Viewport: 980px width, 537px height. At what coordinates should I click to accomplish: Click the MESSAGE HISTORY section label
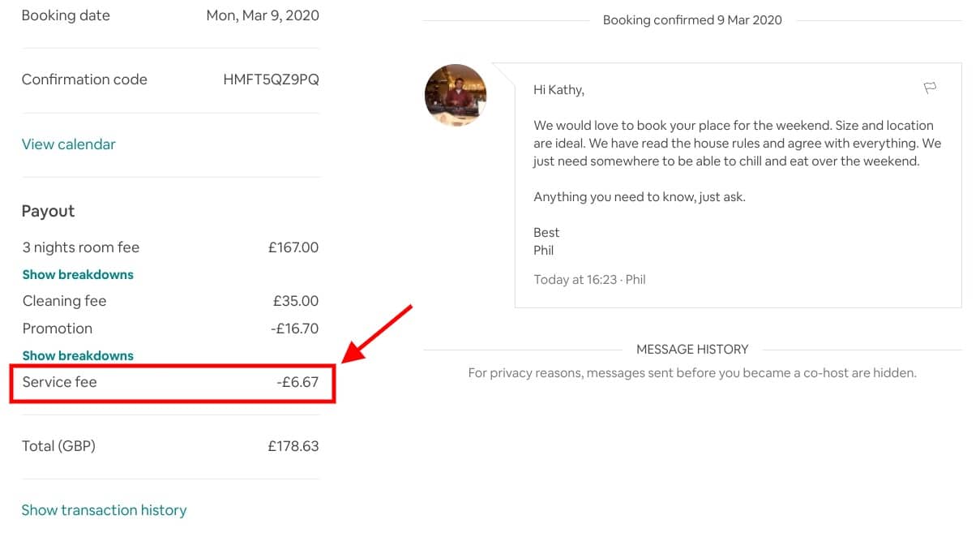click(692, 349)
